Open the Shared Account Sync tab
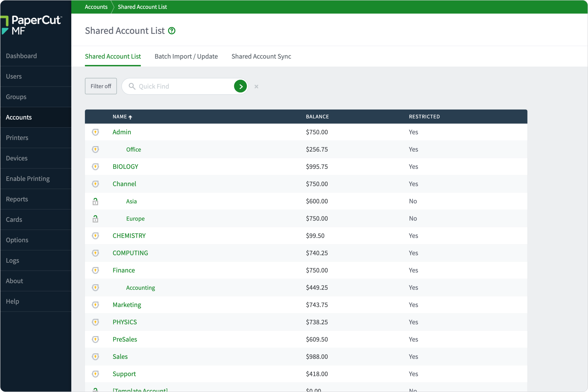 tap(261, 56)
